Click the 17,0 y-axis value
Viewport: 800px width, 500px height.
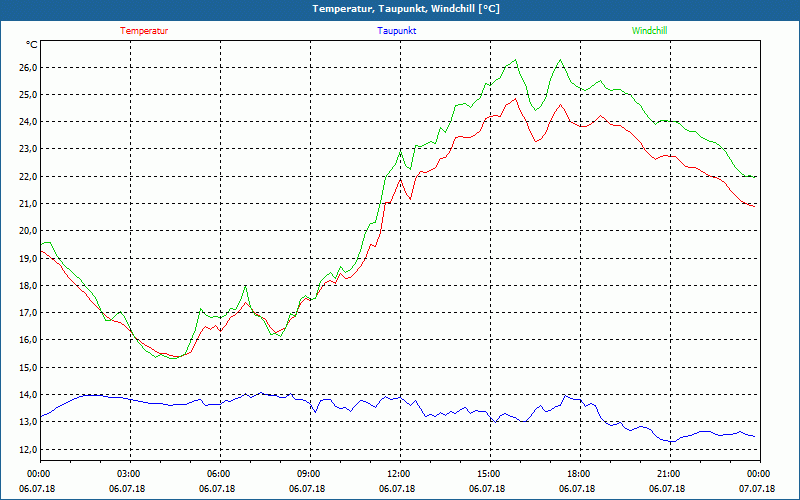coord(28,313)
